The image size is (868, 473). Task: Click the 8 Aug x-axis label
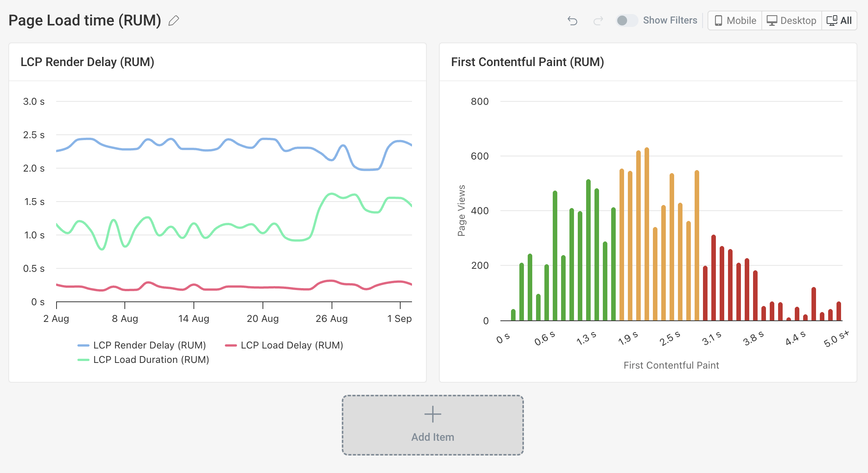point(125,318)
